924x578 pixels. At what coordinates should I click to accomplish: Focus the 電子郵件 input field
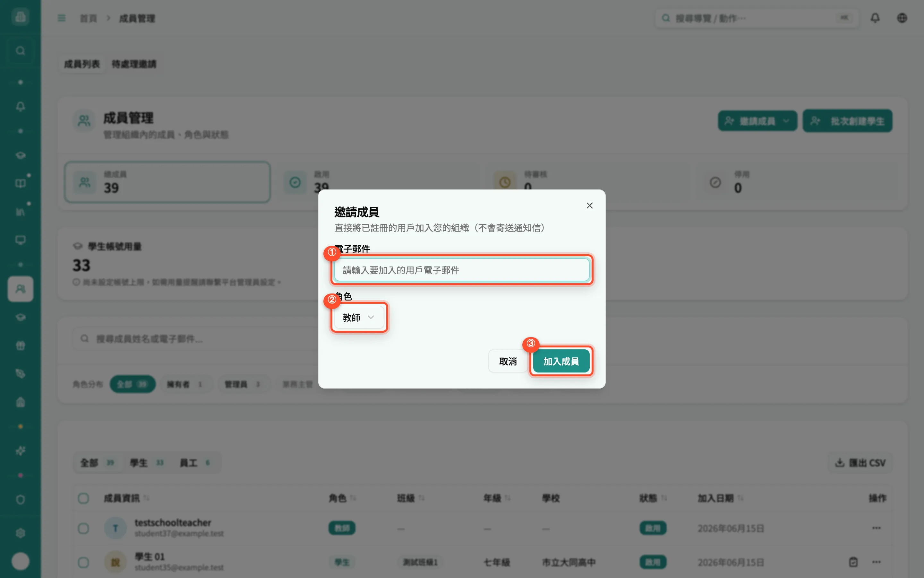click(x=462, y=270)
